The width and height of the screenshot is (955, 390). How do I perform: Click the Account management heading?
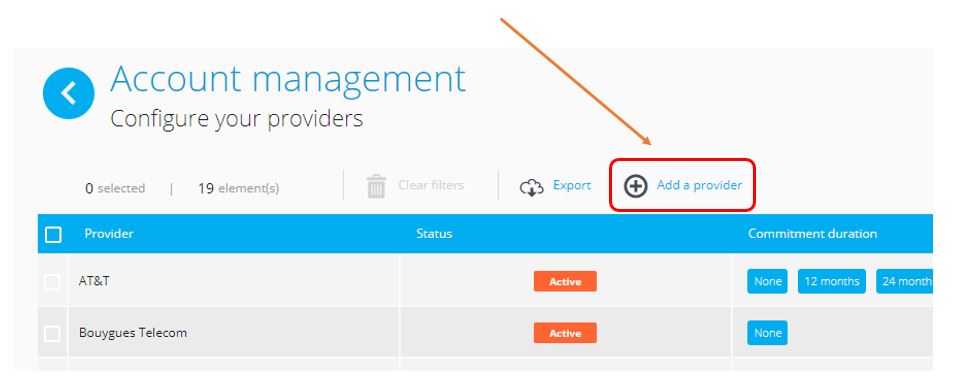coord(288,79)
